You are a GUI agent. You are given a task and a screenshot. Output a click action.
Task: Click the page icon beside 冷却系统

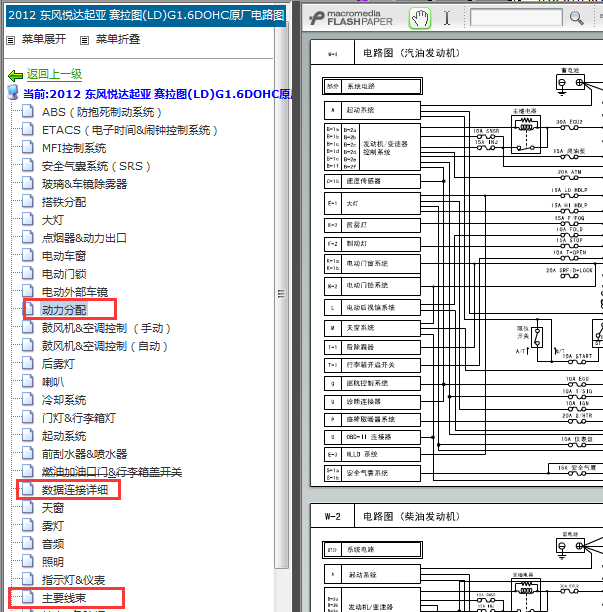click(x=28, y=399)
